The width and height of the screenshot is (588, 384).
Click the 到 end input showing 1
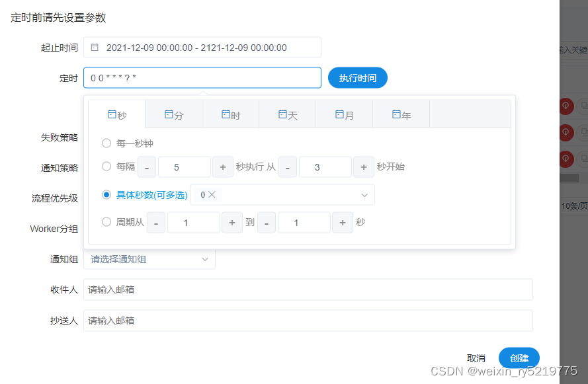(x=304, y=223)
